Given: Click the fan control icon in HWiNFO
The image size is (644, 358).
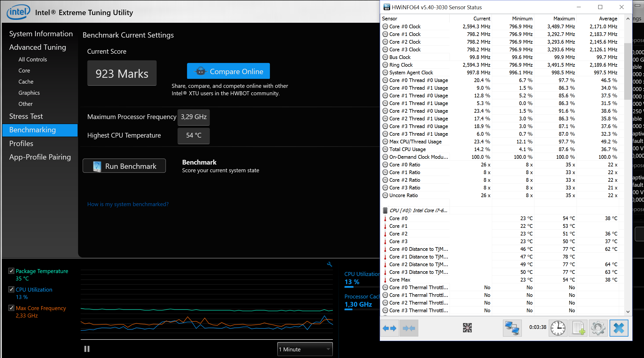Looking at the screenshot, I should (x=467, y=328).
